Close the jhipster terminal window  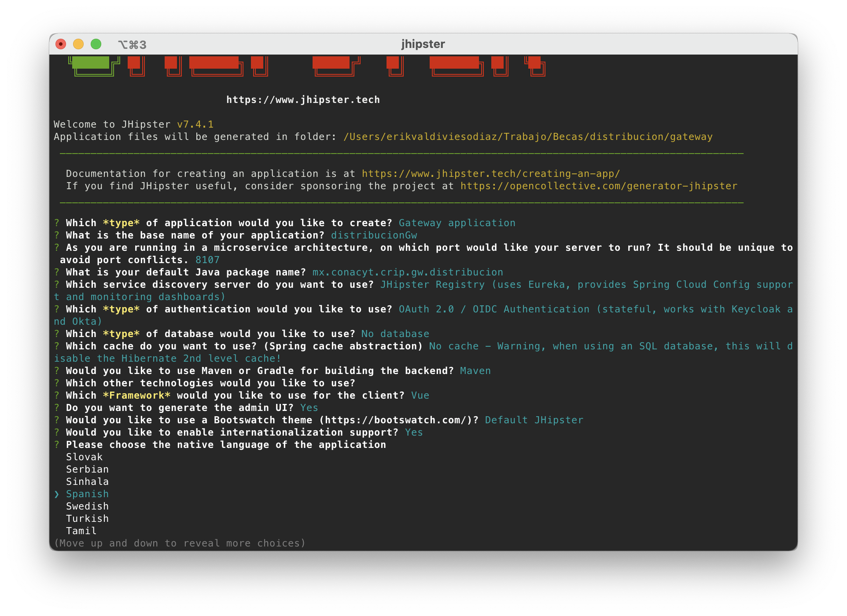tap(61, 44)
